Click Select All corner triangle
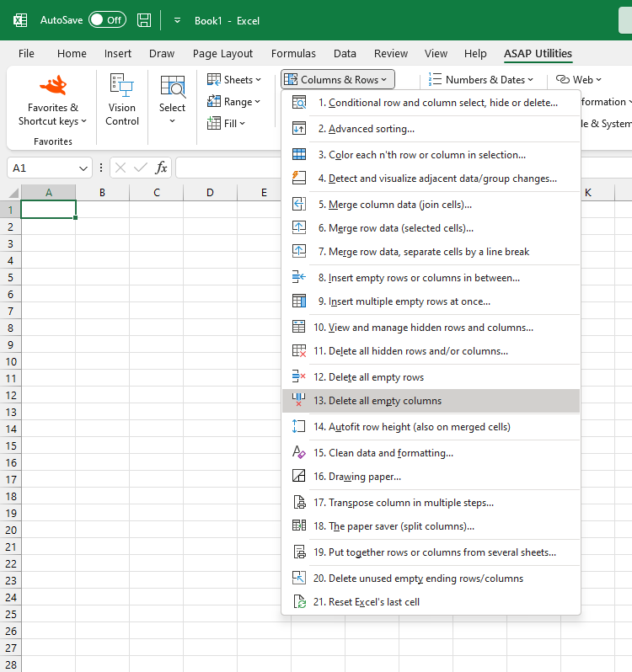This screenshot has width=632, height=672. tap(13, 193)
